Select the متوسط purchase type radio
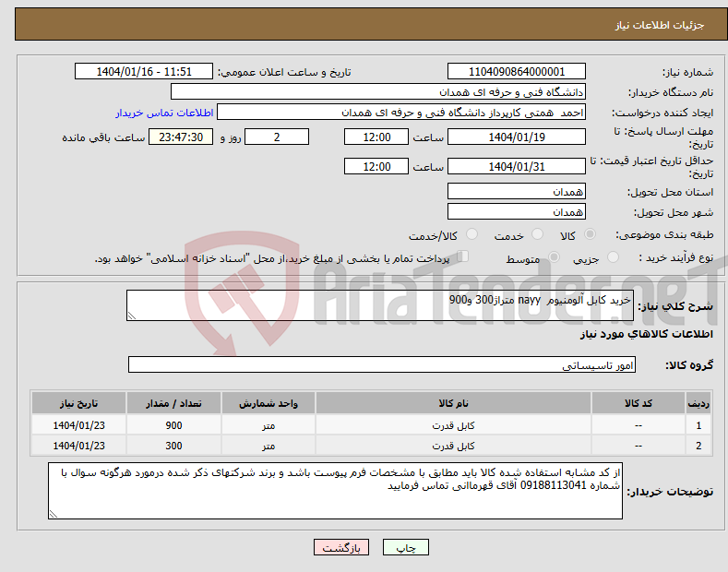The width and height of the screenshot is (728, 572). point(554,256)
